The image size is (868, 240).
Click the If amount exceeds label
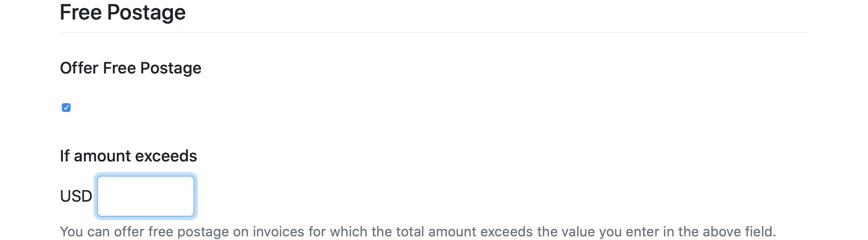point(128,156)
